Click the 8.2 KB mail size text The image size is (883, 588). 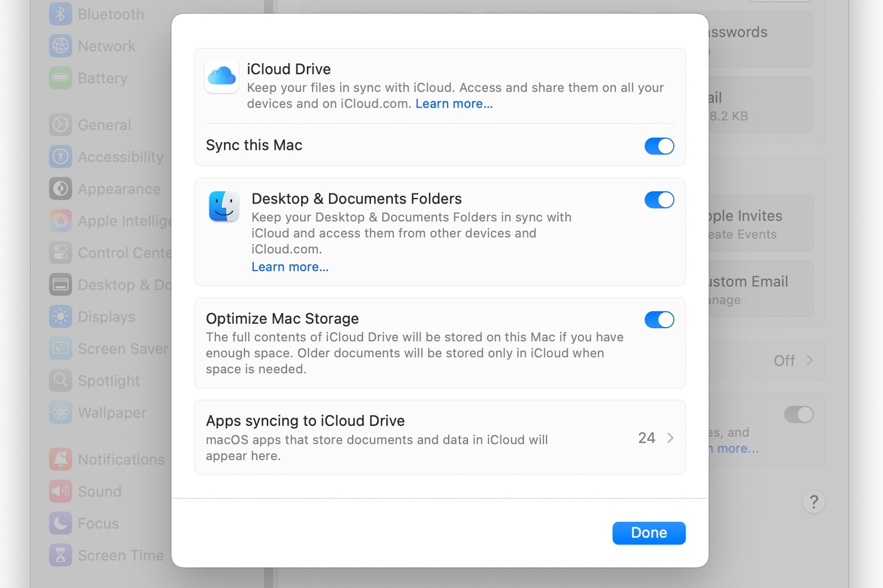coord(728,116)
